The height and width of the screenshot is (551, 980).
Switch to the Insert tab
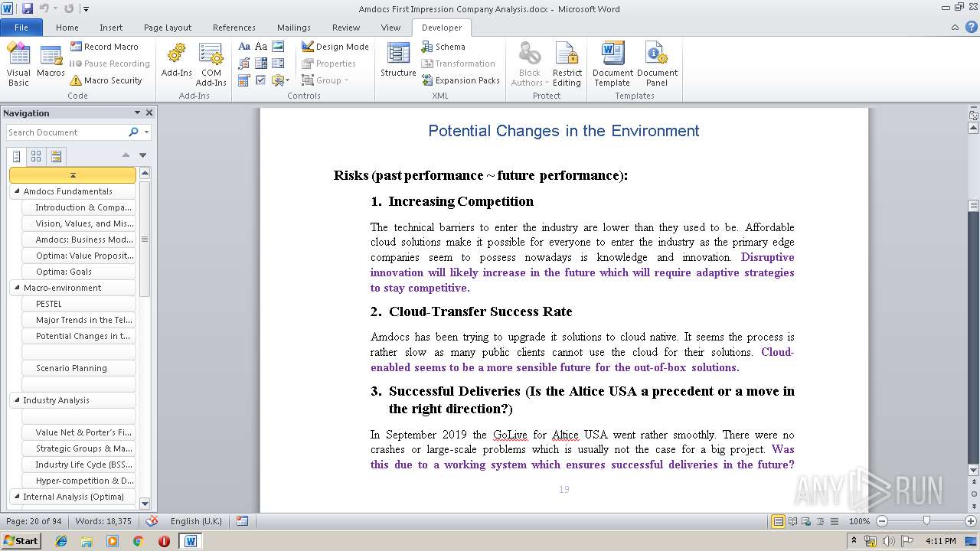tap(111, 28)
